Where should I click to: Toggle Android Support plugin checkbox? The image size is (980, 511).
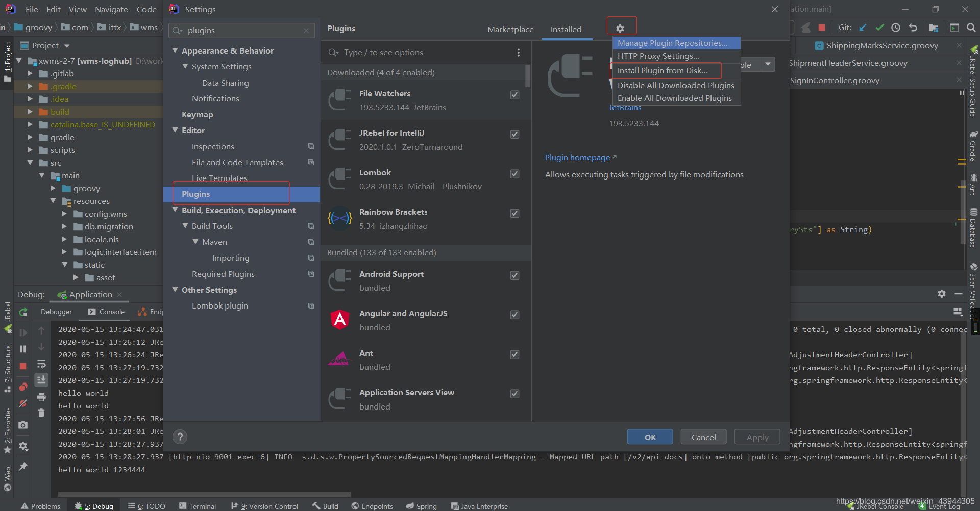(x=514, y=275)
